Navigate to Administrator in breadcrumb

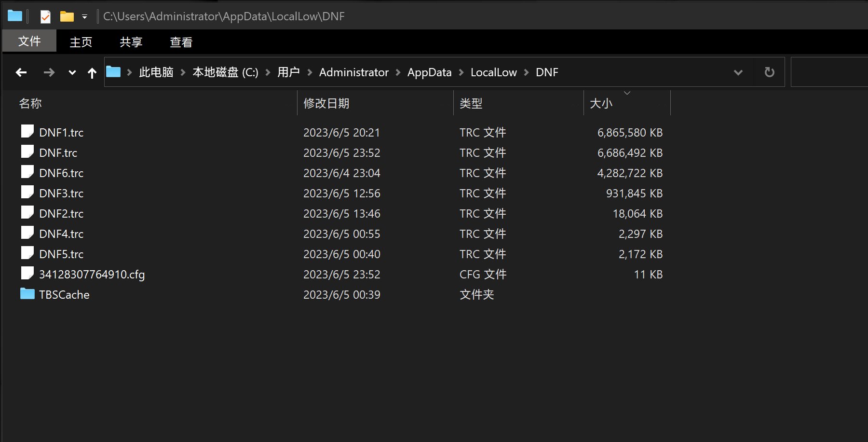pos(354,72)
